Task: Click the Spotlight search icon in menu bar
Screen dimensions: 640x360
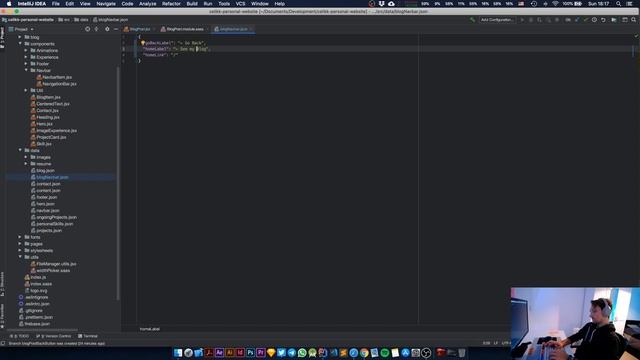Action: tap(619, 4)
